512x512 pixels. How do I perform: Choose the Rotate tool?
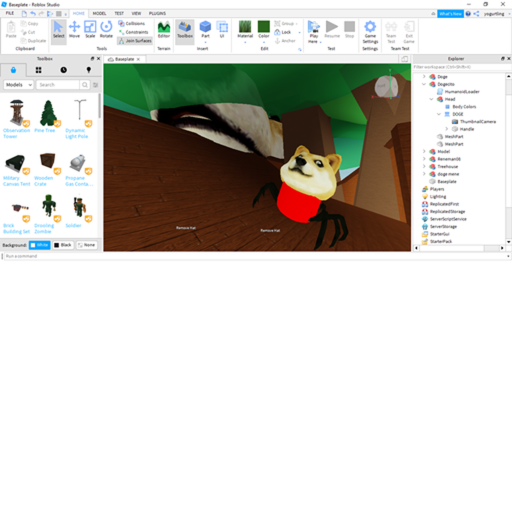106,29
